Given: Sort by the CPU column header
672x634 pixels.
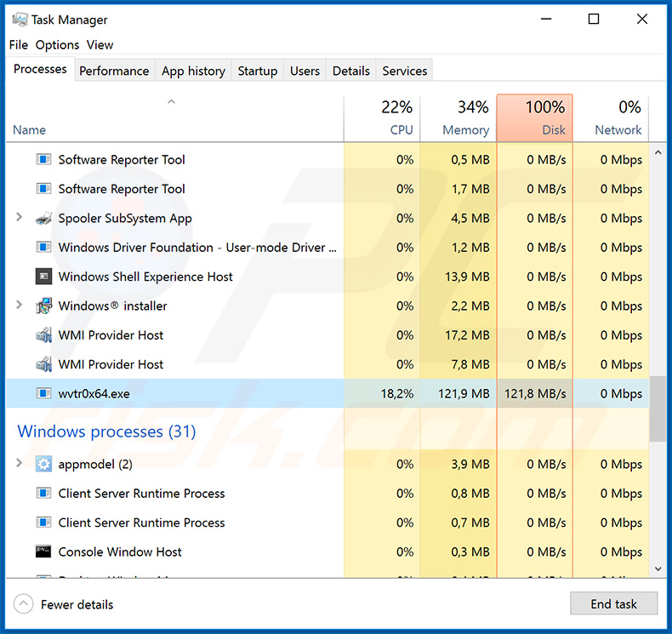Looking at the screenshot, I should (x=382, y=118).
